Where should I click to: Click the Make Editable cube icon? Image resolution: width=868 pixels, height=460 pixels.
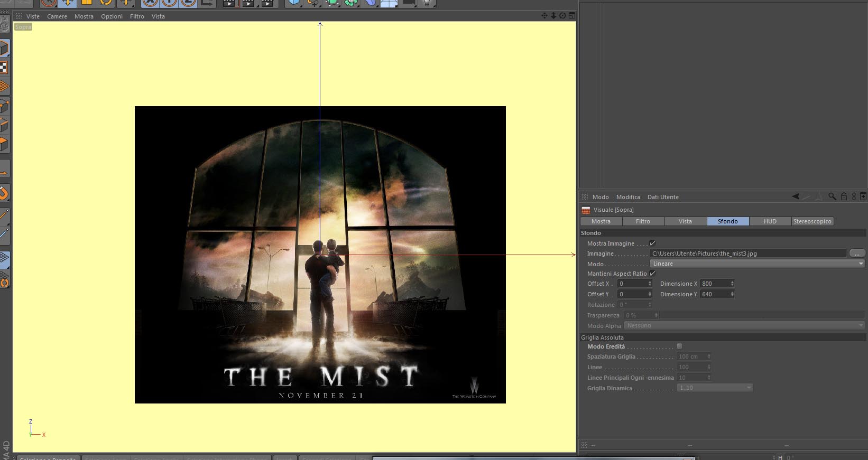click(x=4, y=49)
